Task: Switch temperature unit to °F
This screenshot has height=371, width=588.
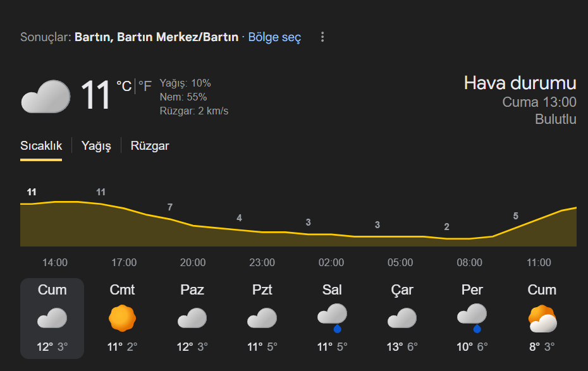Action: pos(145,86)
